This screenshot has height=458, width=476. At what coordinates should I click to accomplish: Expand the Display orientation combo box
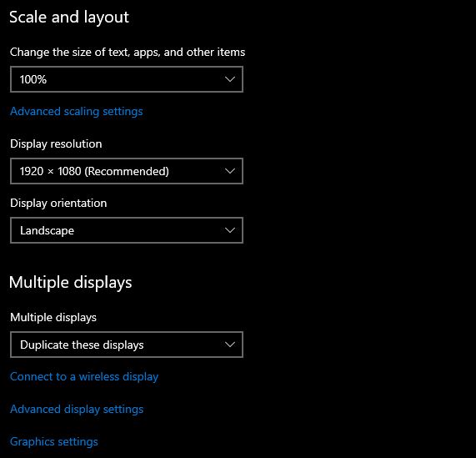[127, 230]
